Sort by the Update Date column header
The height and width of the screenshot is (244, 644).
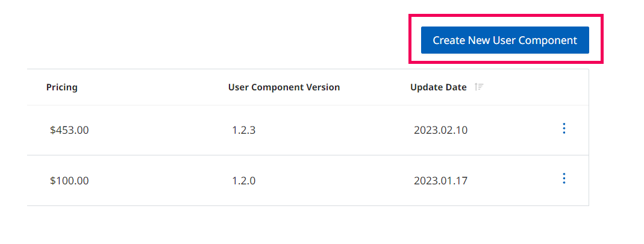click(438, 87)
